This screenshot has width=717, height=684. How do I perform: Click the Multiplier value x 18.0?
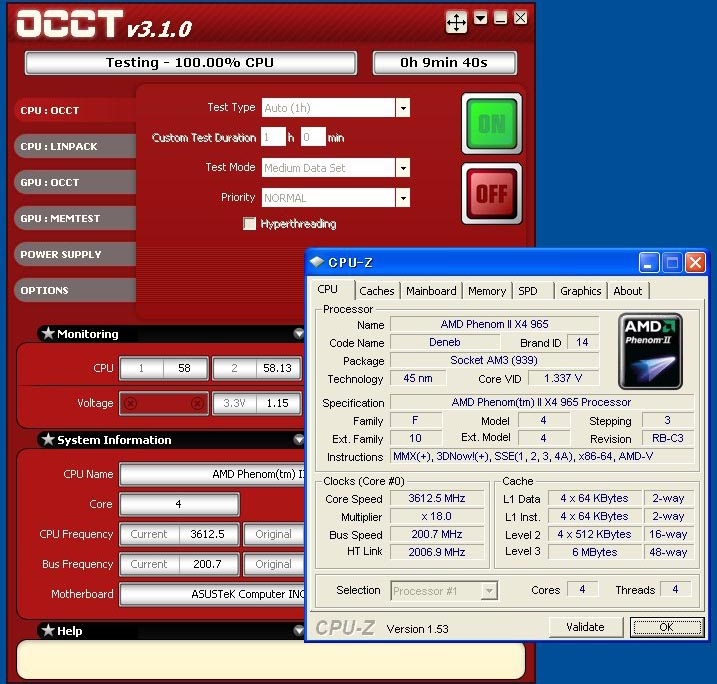pos(437,516)
